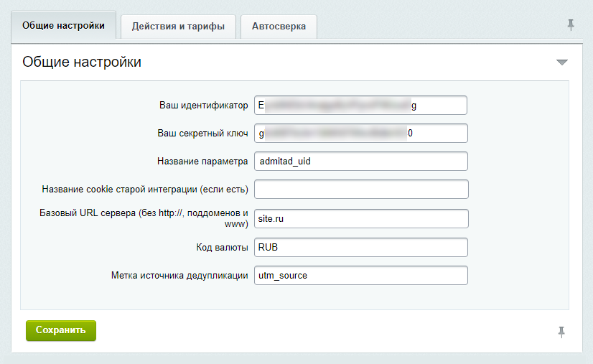Image resolution: width=593 pixels, height=364 pixels.
Task: Click the Название cookie старой интеграции label
Action: [145, 190]
